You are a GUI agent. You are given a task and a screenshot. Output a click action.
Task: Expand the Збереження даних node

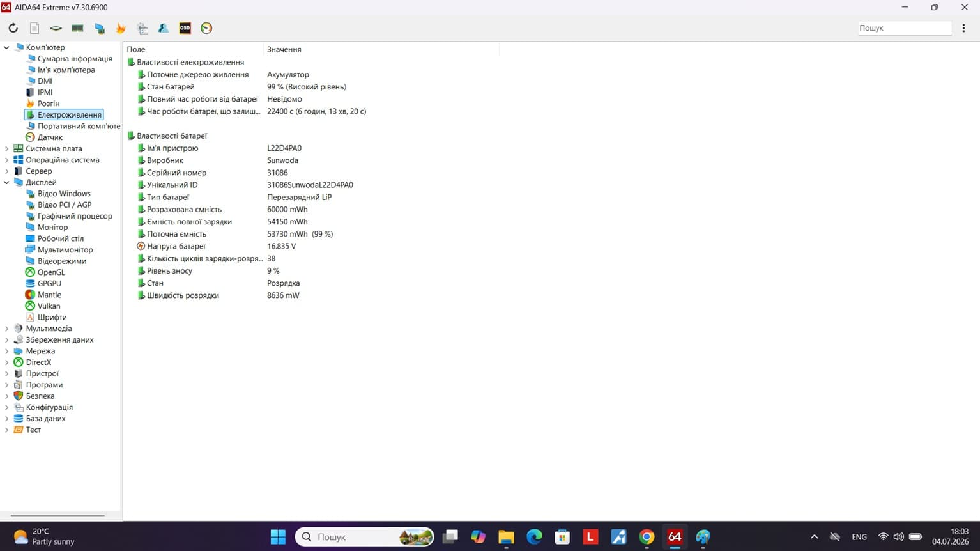coord(6,339)
